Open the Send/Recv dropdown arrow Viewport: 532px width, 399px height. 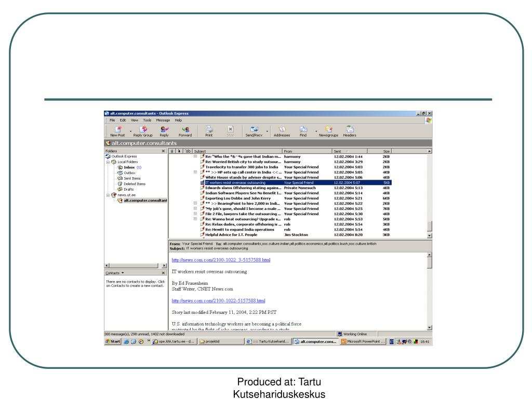pos(267,131)
